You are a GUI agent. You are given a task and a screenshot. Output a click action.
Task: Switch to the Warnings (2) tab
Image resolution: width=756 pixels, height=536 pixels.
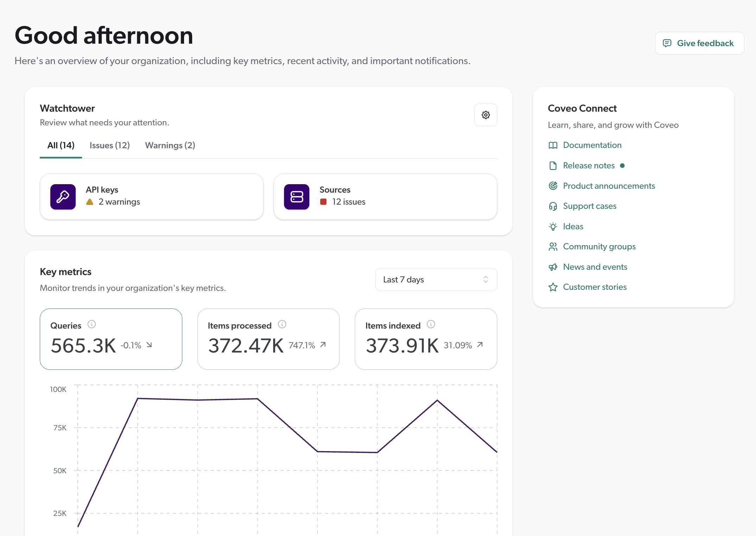tap(170, 145)
